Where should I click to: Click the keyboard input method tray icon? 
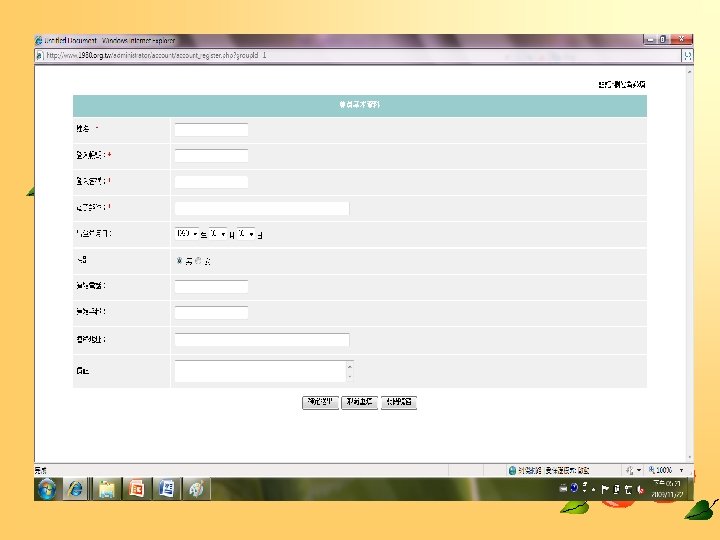tap(563, 489)
